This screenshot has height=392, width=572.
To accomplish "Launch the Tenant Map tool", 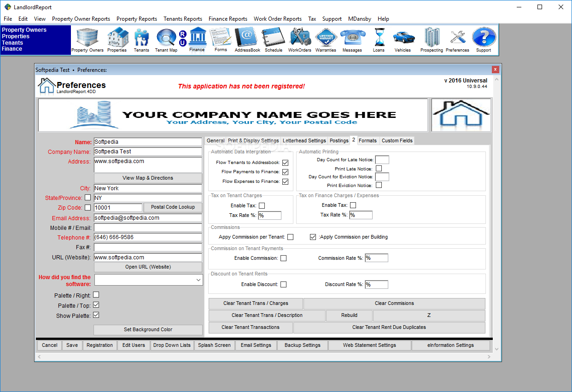I will pyautogui.click(x=166, y=40).
